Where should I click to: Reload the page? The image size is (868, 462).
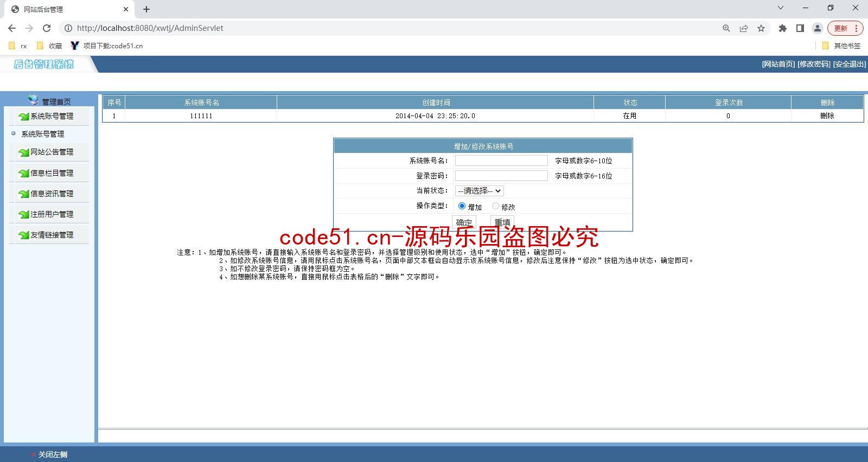pos(47,28)
